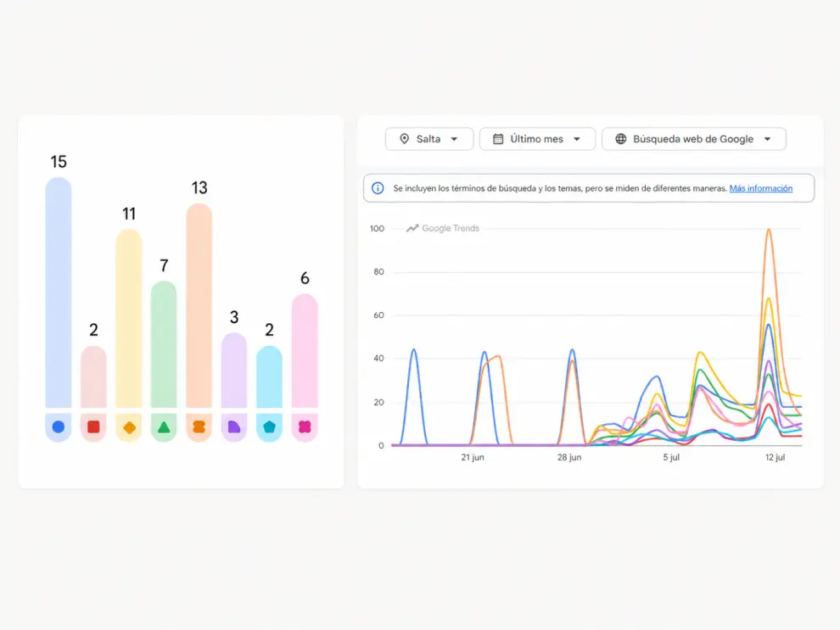840x630 pixels.
Task: Click the orange peak at 100 on chart
Action: coord(769,230)
